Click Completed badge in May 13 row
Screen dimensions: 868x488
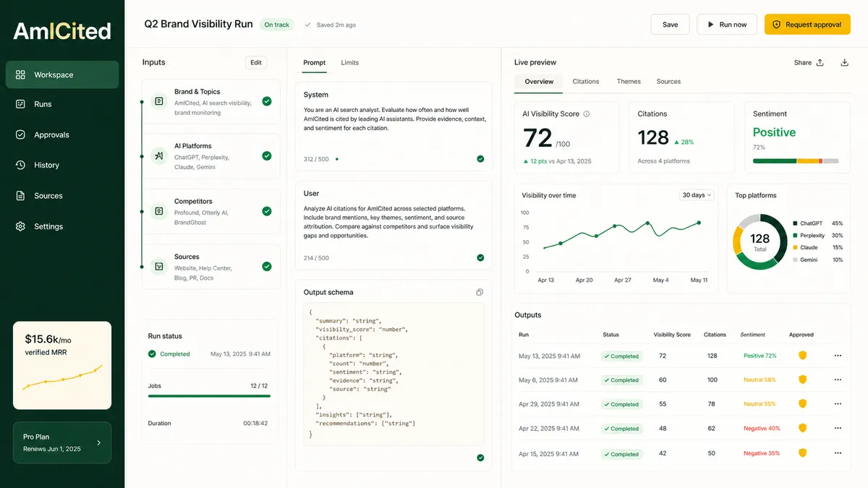(621, 356)
